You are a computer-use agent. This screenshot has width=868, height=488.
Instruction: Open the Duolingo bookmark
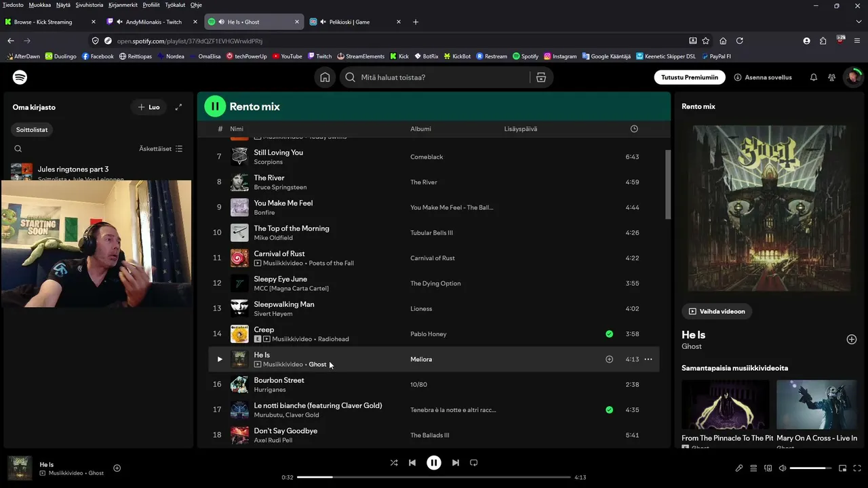[x=61, y=56]
